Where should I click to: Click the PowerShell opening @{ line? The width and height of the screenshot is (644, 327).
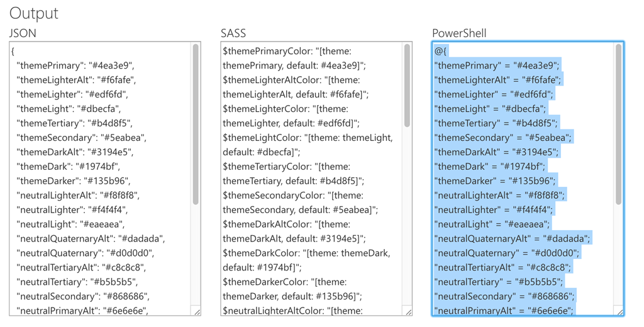pos(440,52)
